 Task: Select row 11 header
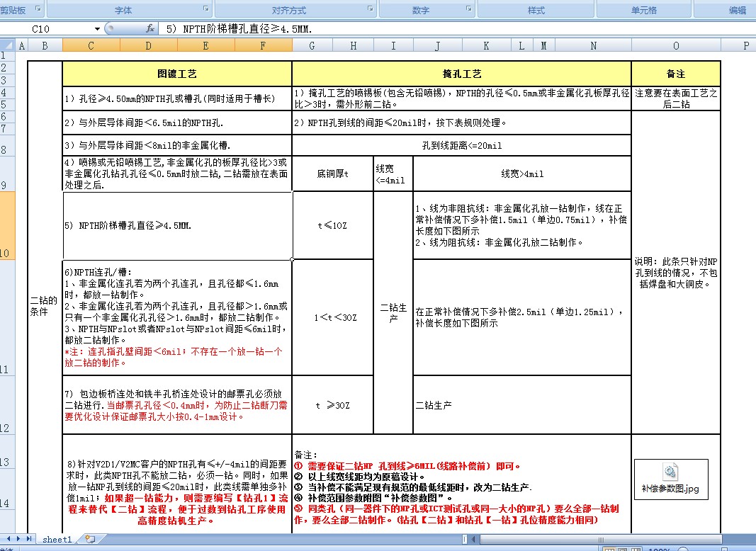pyautogui.click(x=7, y=318)
